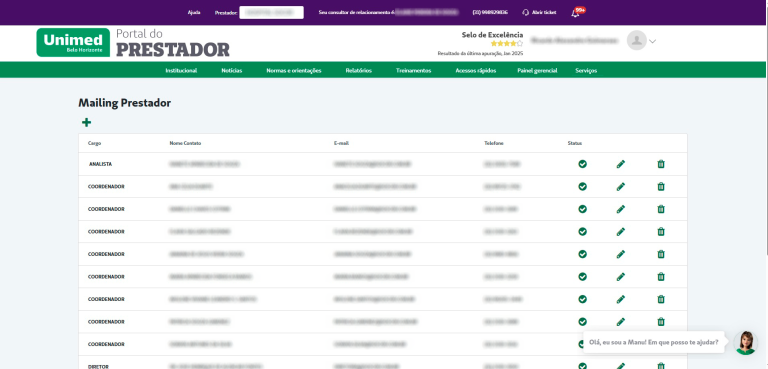Toggle status check of DIRETOR row
The image size is (768, 369).
point(582,366)
